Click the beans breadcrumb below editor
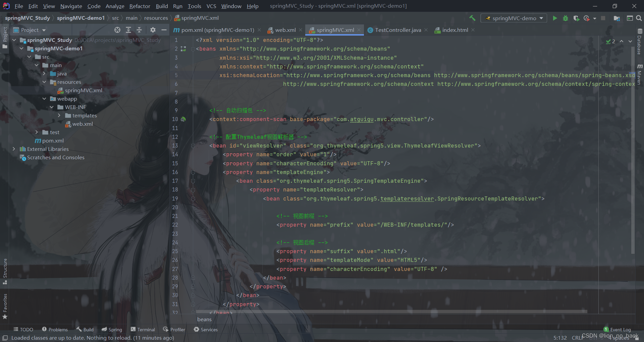 click(x=204, y=319)
